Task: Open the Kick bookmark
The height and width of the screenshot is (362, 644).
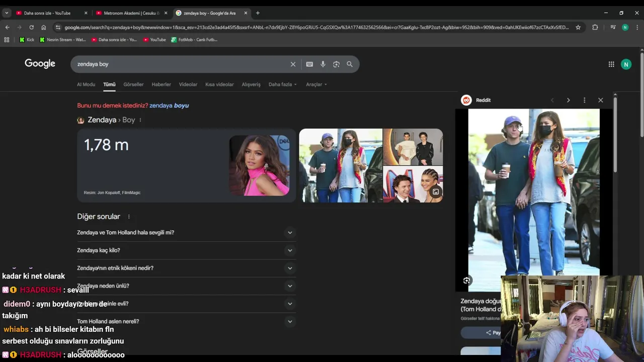Action: tap(27, 40)
